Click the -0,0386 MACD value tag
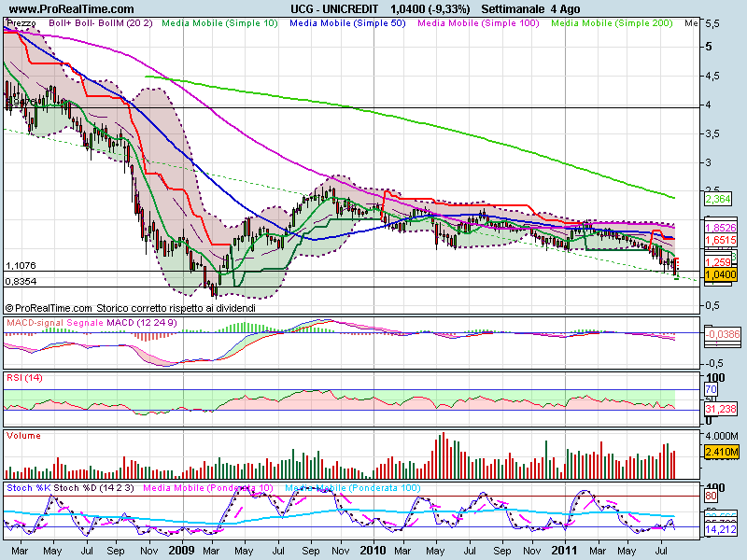 coord(722,334)
